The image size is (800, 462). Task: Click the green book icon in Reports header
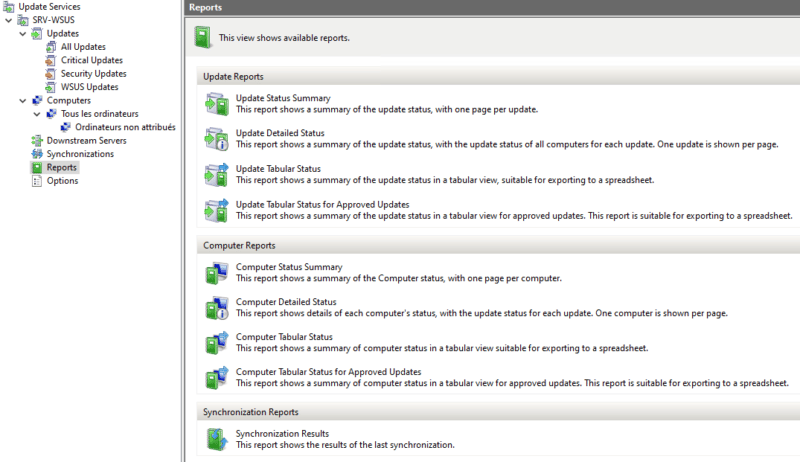(203, 38)
